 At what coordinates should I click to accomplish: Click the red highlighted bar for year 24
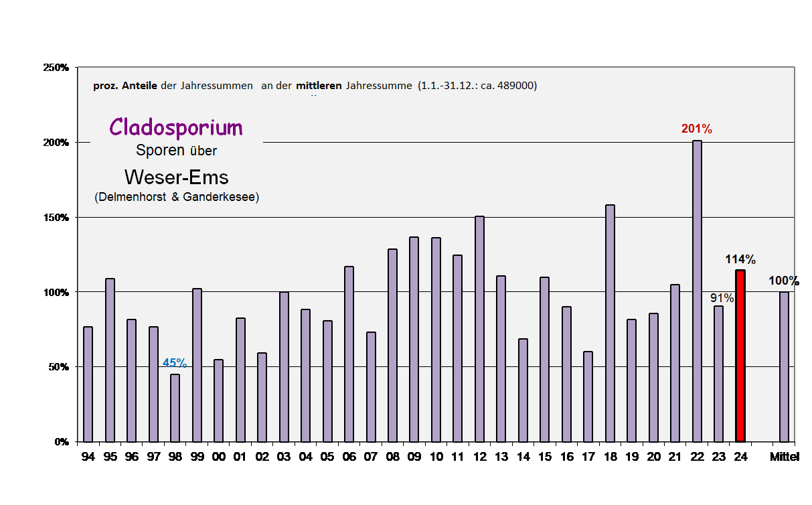coord(740,356)
